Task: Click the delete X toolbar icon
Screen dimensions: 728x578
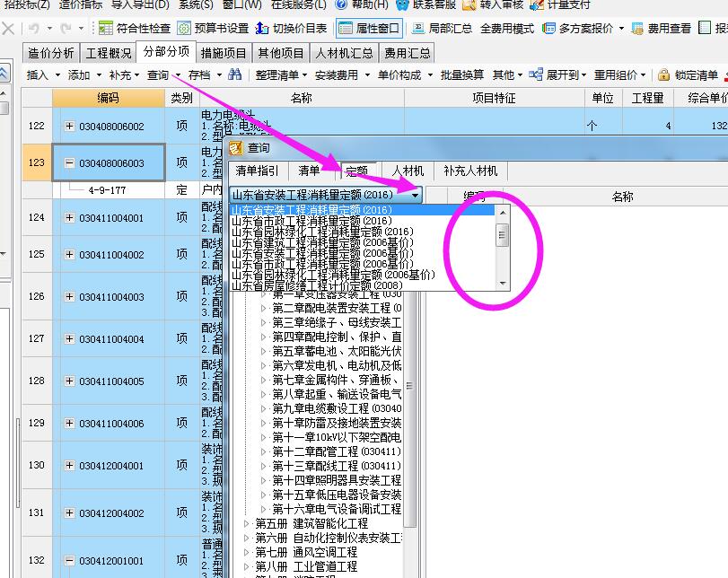Action: coord(8,29)
